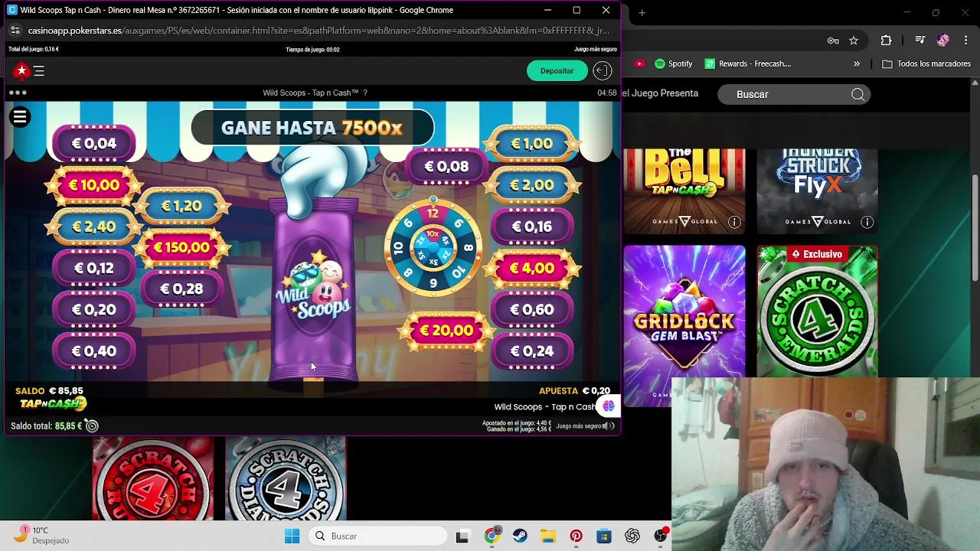Click info icon under The Bell game
Image resolution: width=980 pixels, height=551 pixels.
(734, 222)
